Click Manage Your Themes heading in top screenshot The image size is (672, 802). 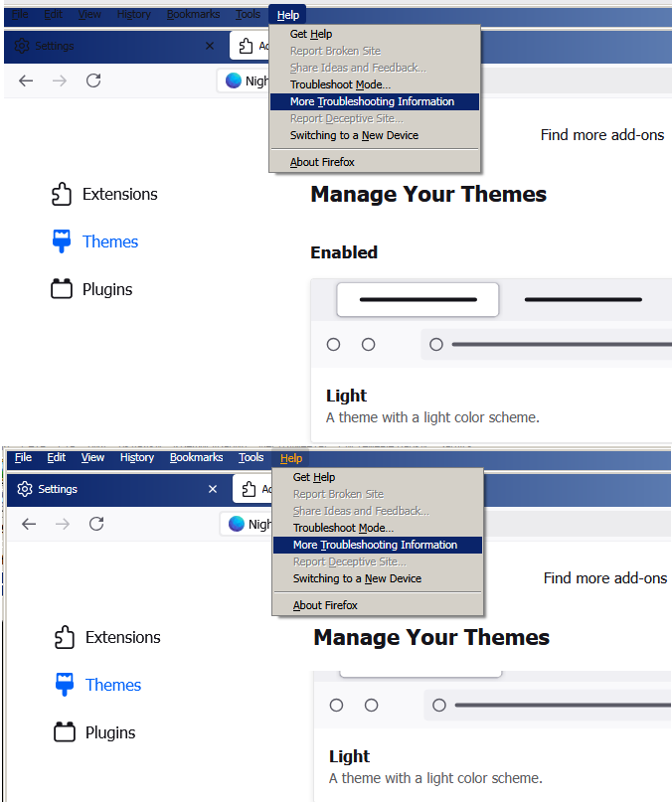coord(428,195)
